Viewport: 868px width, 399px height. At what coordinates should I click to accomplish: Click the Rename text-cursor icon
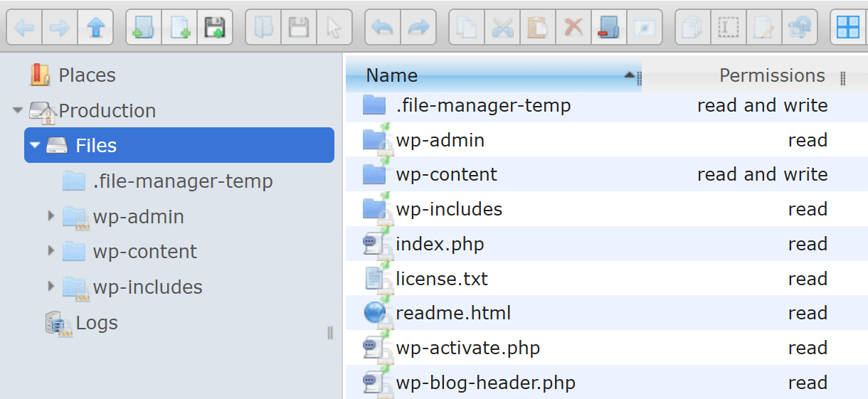tap(729, 28)
